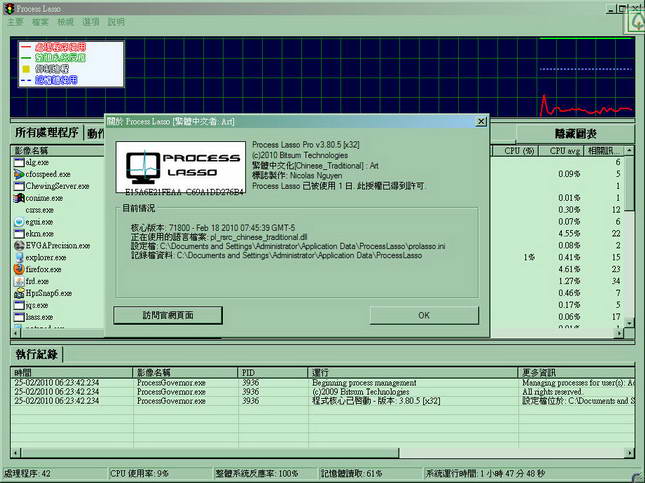Select the cfosspeed.exe icon in process list

19,173
